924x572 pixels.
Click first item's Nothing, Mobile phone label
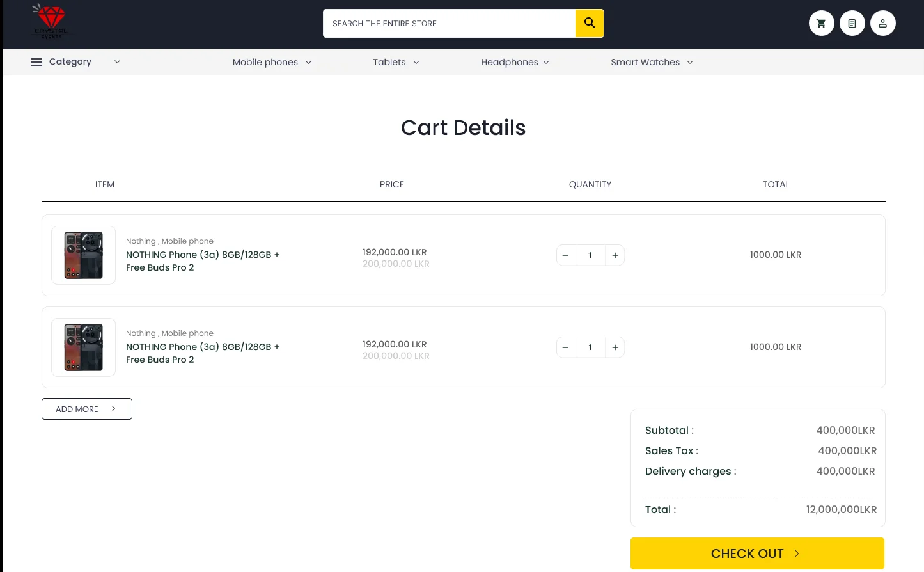[x=169, y=241]
